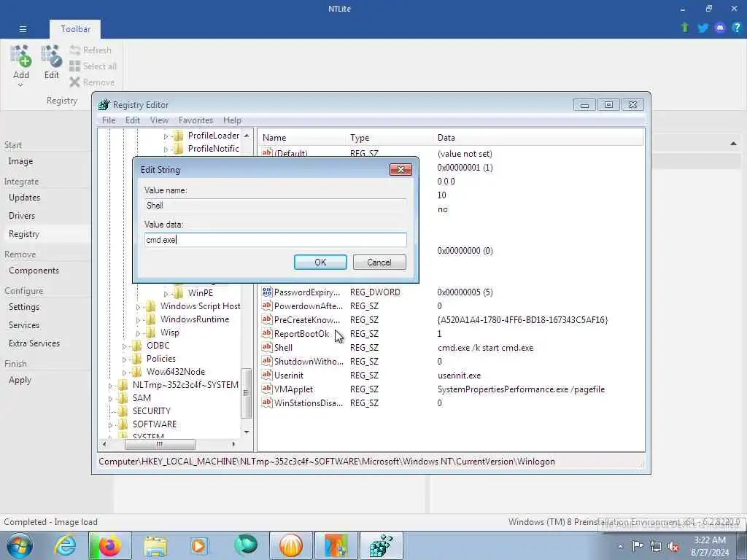This screenshot has height=560, width=747.
Task: Open the Components page in NTLite sidebar
Action: coord(34,271)
